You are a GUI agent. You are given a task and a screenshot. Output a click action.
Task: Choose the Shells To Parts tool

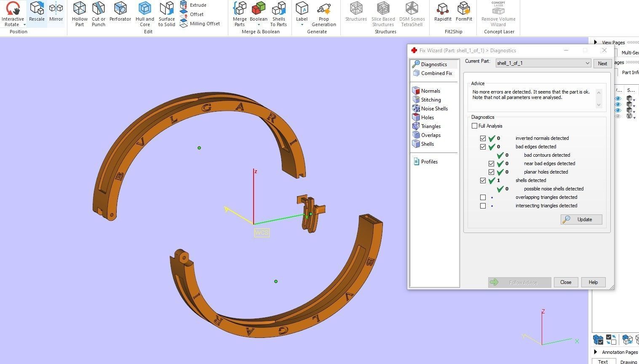(278, 14)
